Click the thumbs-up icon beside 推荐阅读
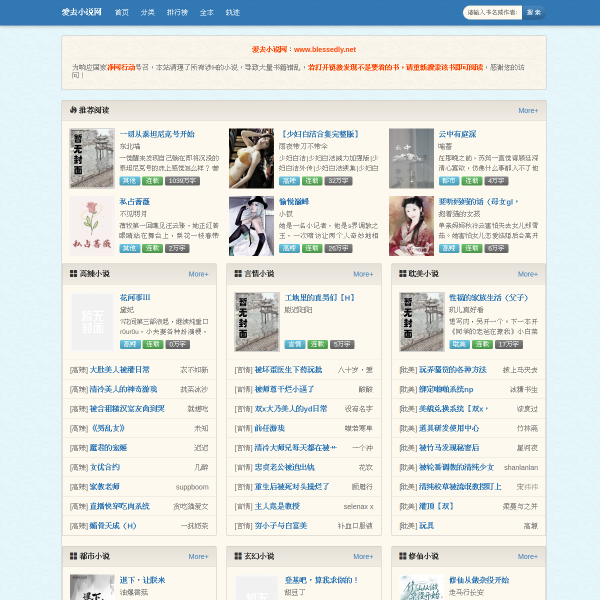The height and width of the screenshot is (600, 600). [73, 110]
